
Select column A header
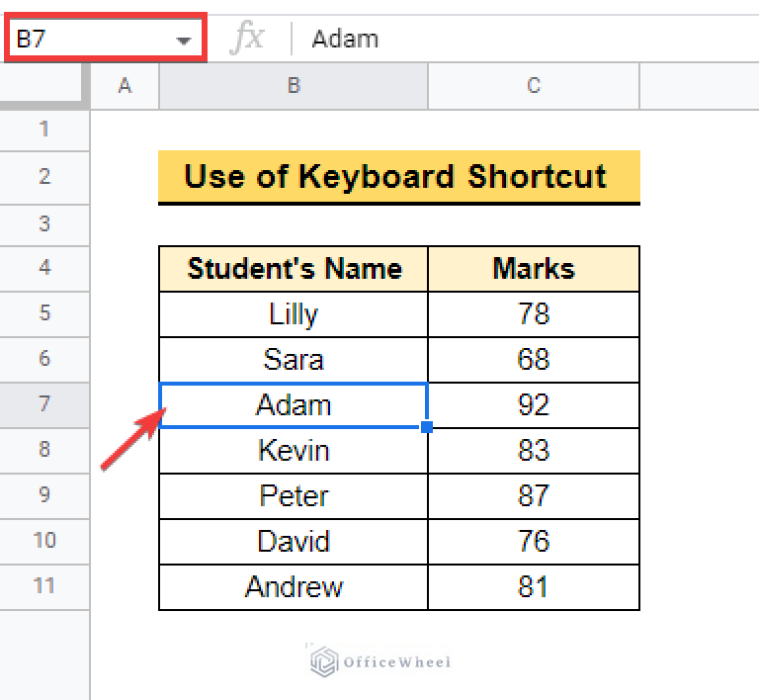pos(125,86)
